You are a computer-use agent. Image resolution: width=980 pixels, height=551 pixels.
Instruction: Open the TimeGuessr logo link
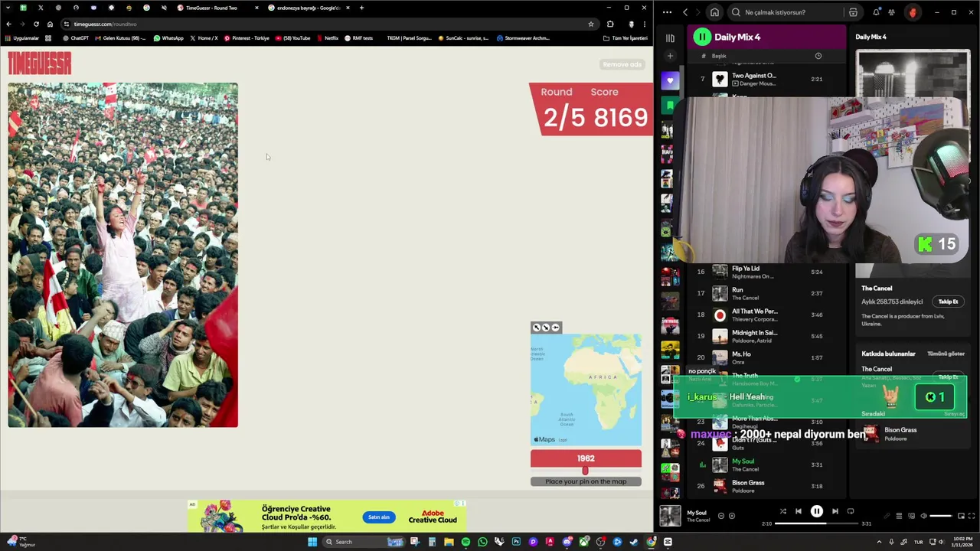tap(40, 64)
